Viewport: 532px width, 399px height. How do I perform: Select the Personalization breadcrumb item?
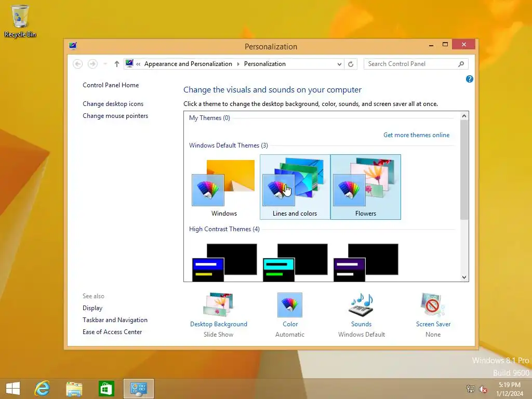(x=264, y=64)
